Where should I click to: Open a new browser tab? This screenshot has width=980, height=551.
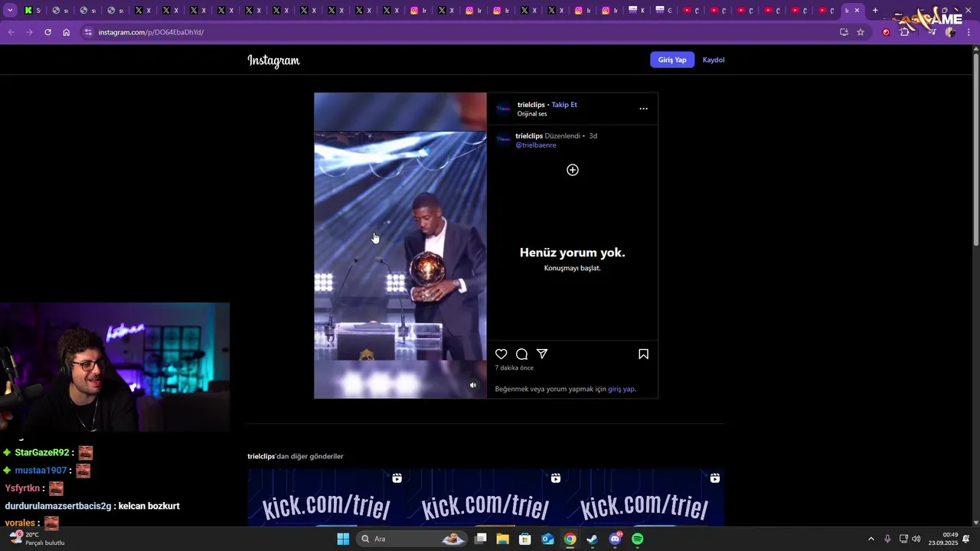(875, 10)
